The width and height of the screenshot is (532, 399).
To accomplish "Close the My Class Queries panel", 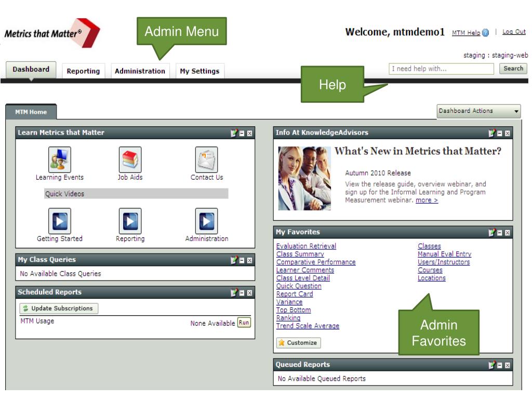I will [250, 261].
